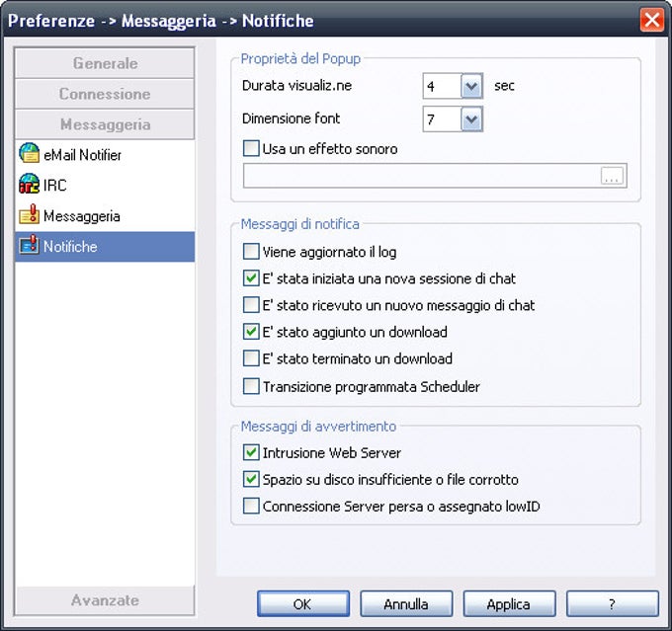The image size is (672, 631).
Task: Check 'E' stato terminato un download'
Action: [251, 358]
